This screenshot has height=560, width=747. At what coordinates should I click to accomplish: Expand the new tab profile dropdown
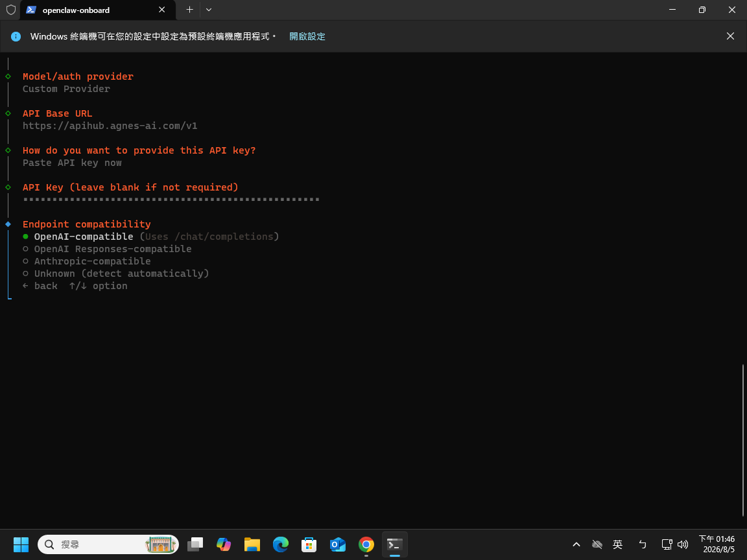pyautogui.click(x=209, y=10)
